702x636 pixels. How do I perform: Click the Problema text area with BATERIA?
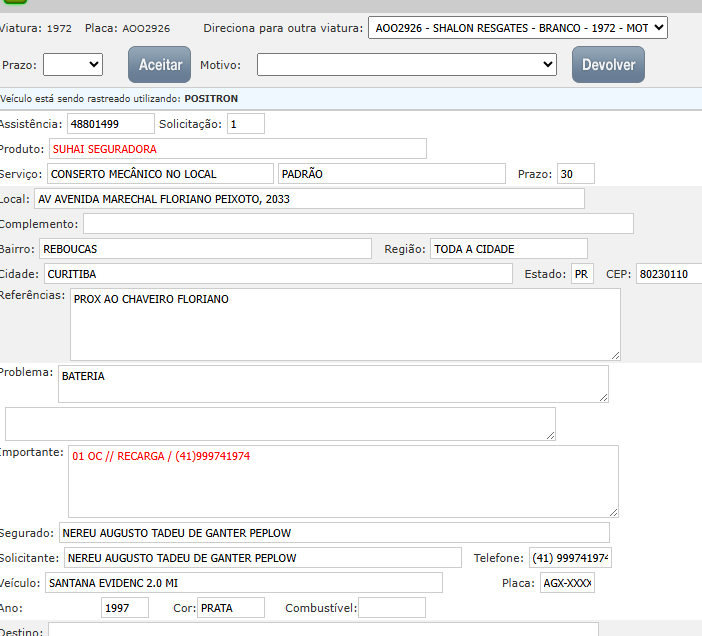pyautogui.click(x=332, y=384)
